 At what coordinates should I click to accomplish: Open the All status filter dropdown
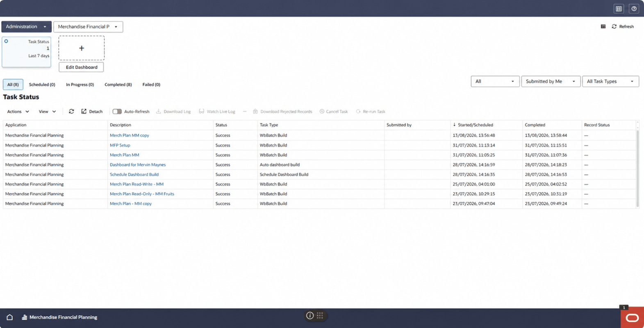[x=495, y=81]
